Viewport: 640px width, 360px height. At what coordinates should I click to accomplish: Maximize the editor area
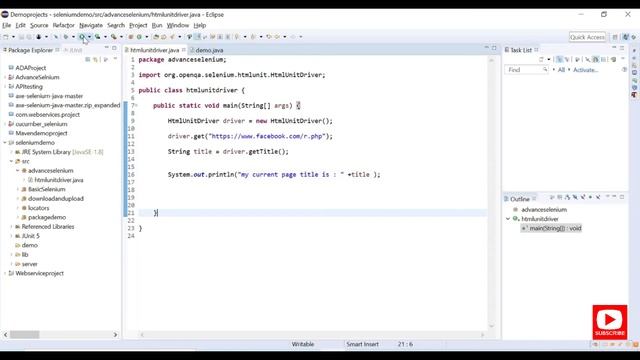[x=494, y=48]
